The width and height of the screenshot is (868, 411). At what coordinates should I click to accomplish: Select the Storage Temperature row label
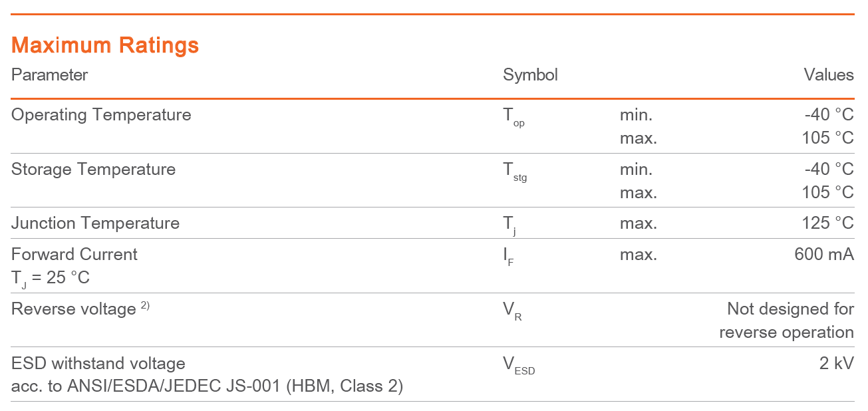click(x=93, y=169)
